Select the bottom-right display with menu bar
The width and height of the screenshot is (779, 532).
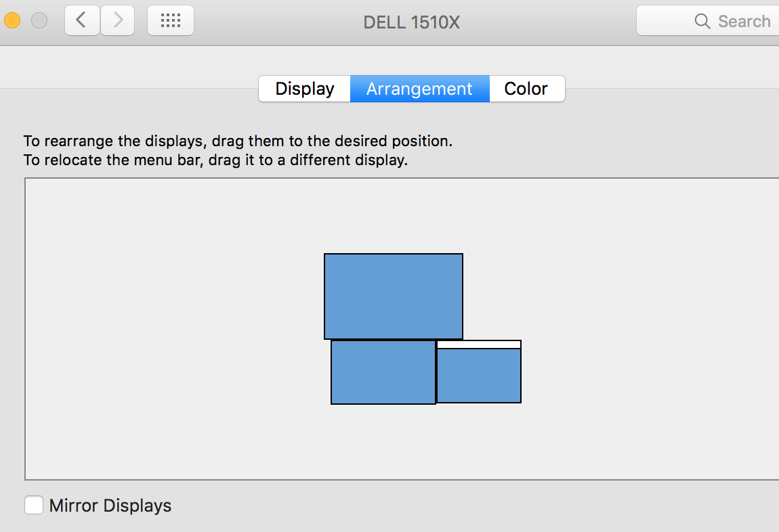[x=478, y=376]
